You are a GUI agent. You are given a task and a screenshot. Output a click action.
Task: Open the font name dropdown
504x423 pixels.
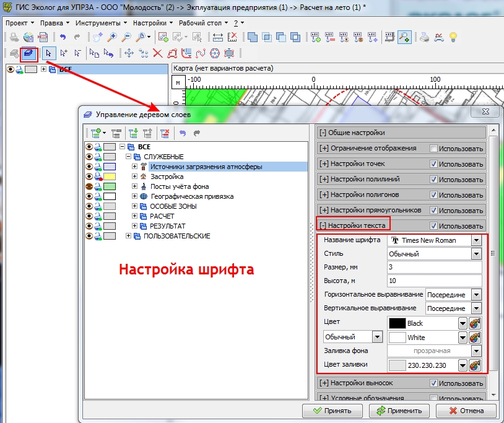point(476,240)
